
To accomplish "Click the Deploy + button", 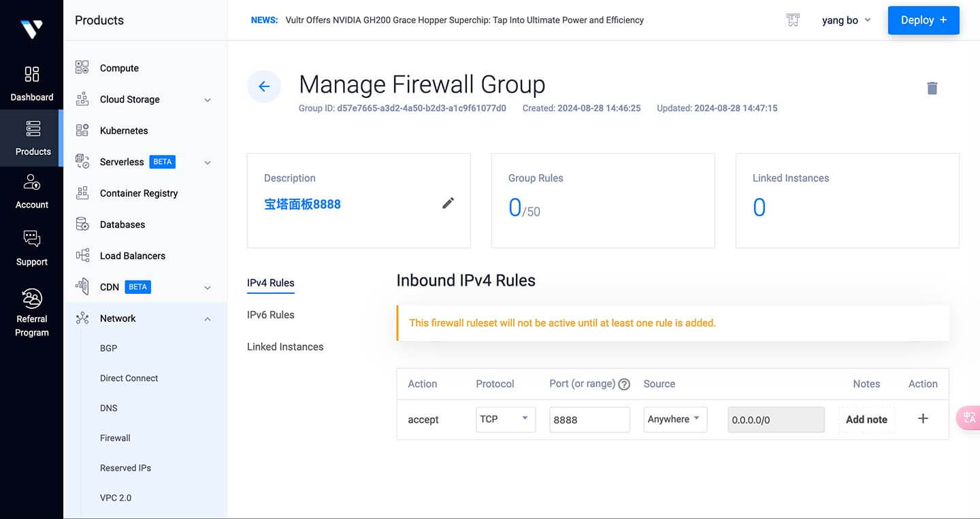I will pos(924,20).
